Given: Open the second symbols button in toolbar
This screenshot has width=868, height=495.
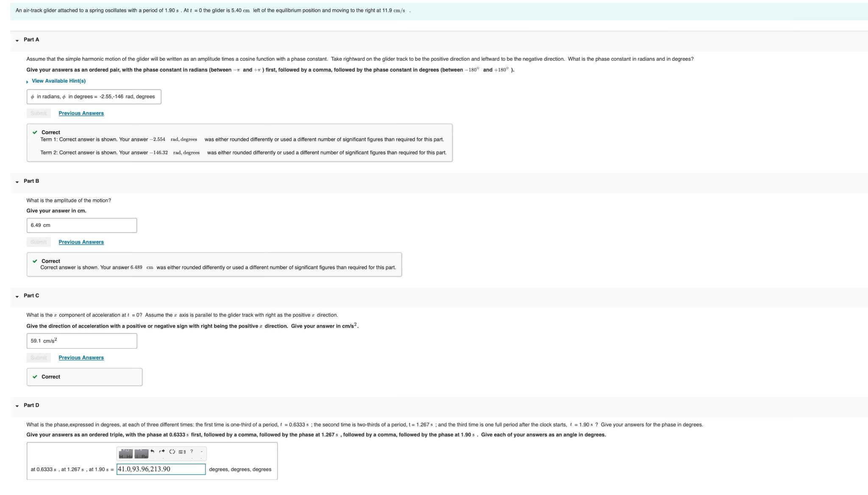Looking at the screenshot, I should click(x=142, y=454).
